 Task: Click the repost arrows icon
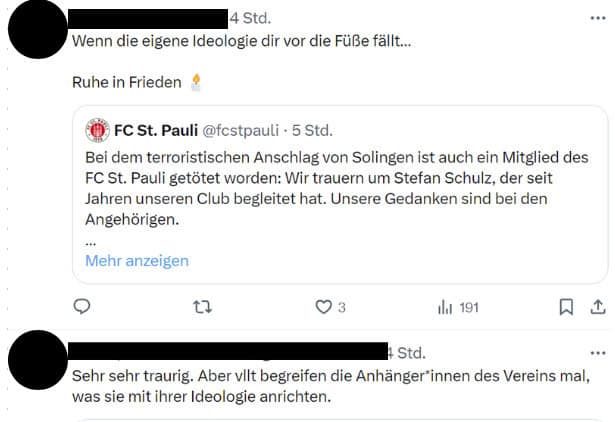coord(201,307)
